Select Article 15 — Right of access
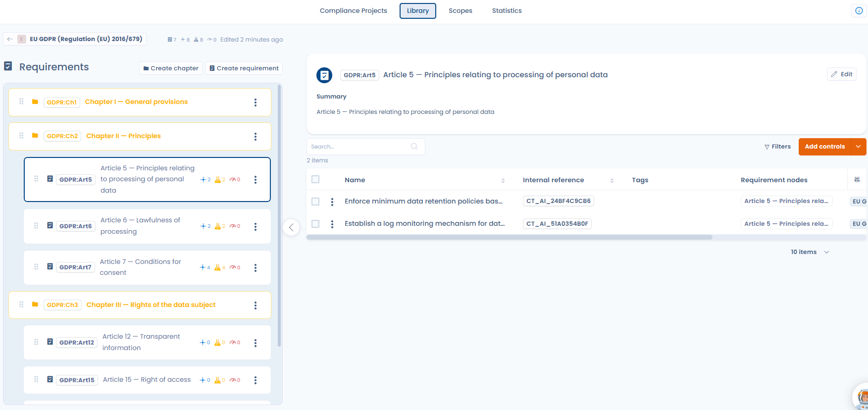Viewport: 868px width, 410px height. (x=148, y=380)
